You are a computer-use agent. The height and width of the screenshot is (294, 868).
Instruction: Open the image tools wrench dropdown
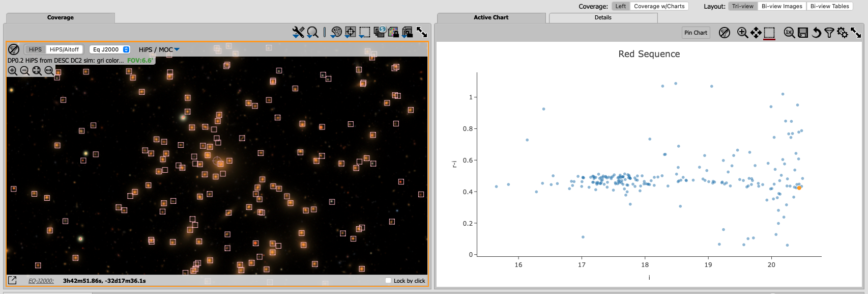(x=298, y=32)
